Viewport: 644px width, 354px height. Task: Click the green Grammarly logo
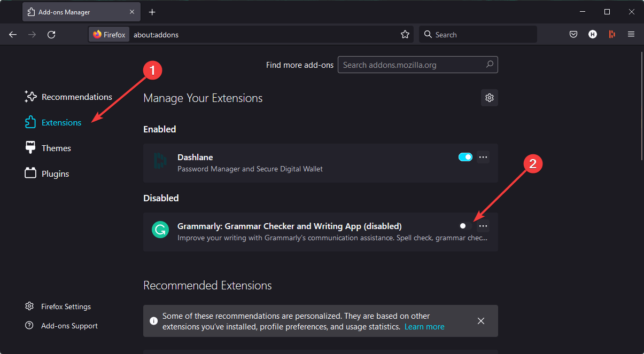click(x=160, y=230)
